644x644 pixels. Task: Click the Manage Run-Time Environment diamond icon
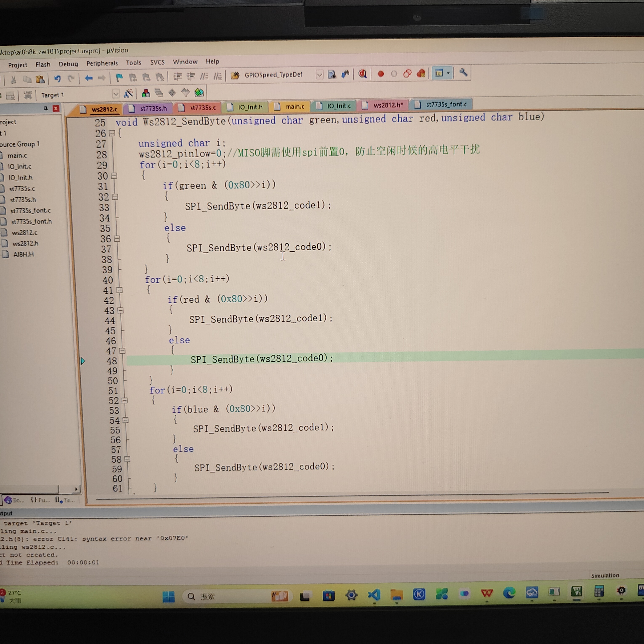172,93
